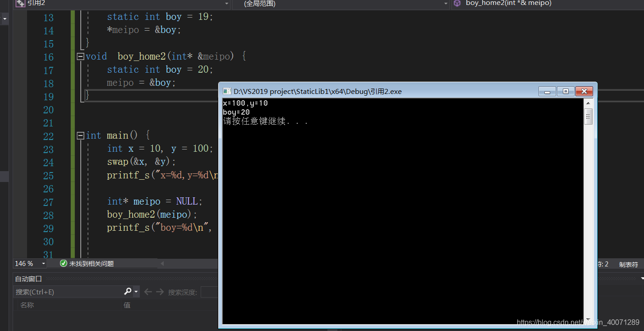Image resolution: width=644 pixels, height=331 pixels.
Task: Maximize the 引用2.exe console window
Action: tap(566, 91)
